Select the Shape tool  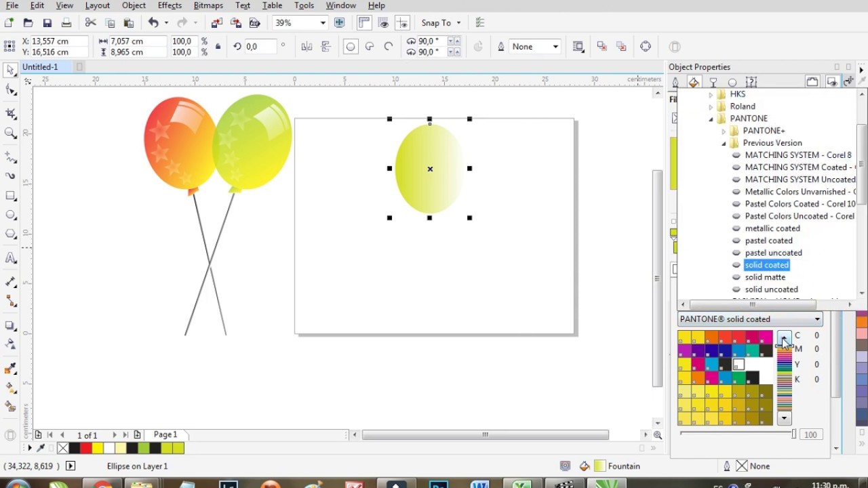click(10, 89)
